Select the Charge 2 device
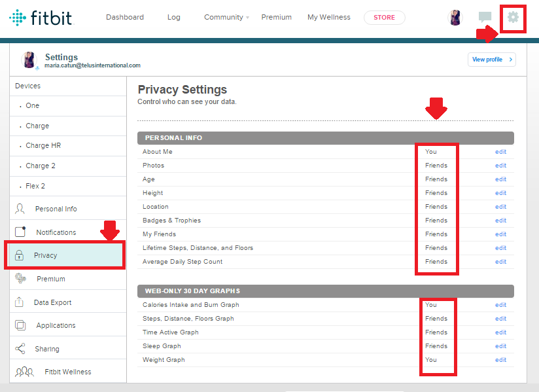 tap(68, 166)
